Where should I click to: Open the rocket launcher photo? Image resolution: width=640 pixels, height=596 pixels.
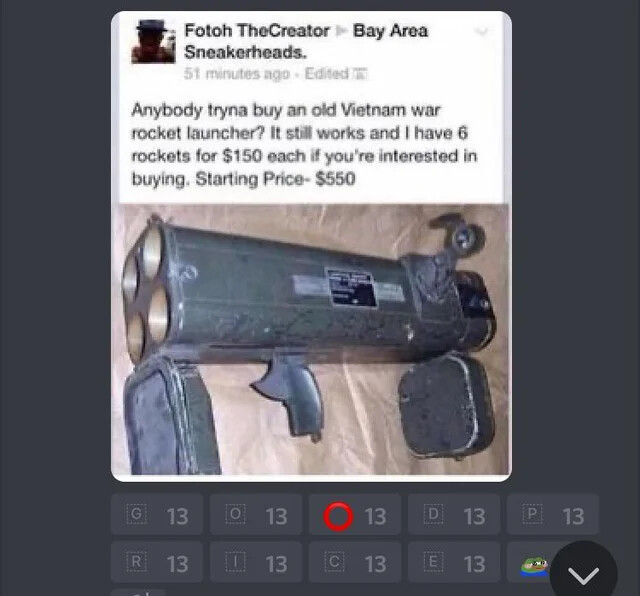311,339
